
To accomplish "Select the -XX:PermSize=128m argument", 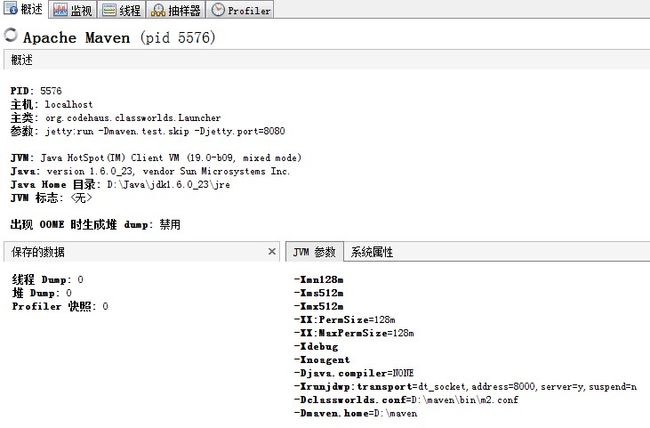I will 344,320.
